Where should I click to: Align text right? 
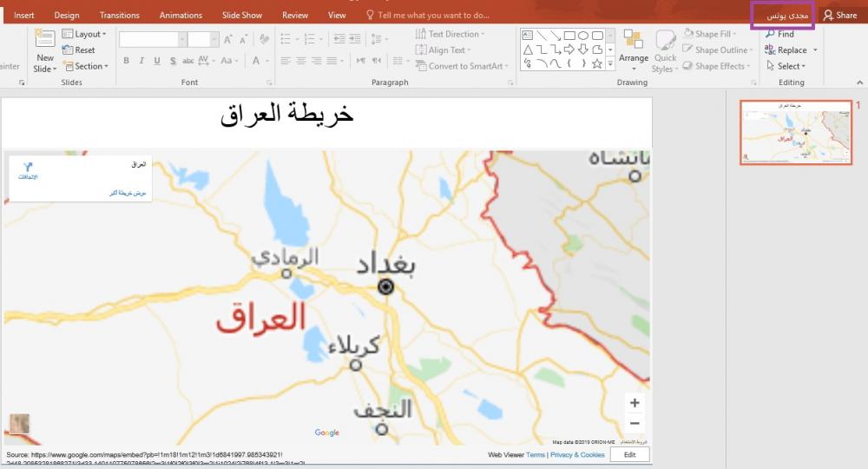(x=317, y=61)
